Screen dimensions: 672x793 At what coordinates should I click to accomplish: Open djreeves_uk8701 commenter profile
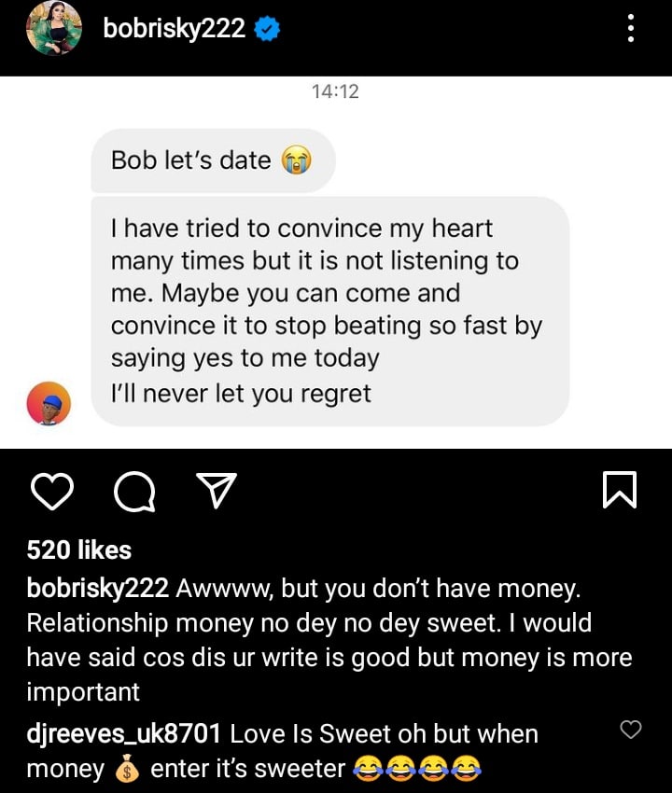124,734
